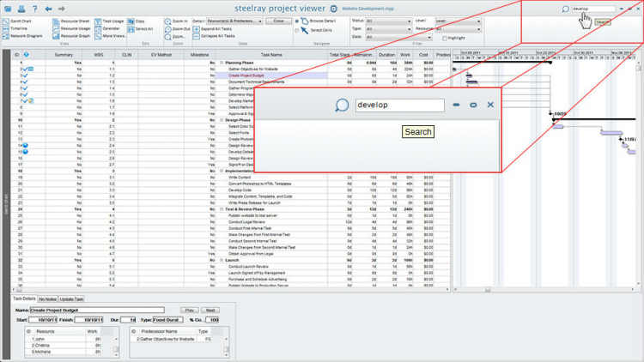Viewport: 644px width, 362px height.
Task: Select the Select Cells radio button
Action: [297, 30]
